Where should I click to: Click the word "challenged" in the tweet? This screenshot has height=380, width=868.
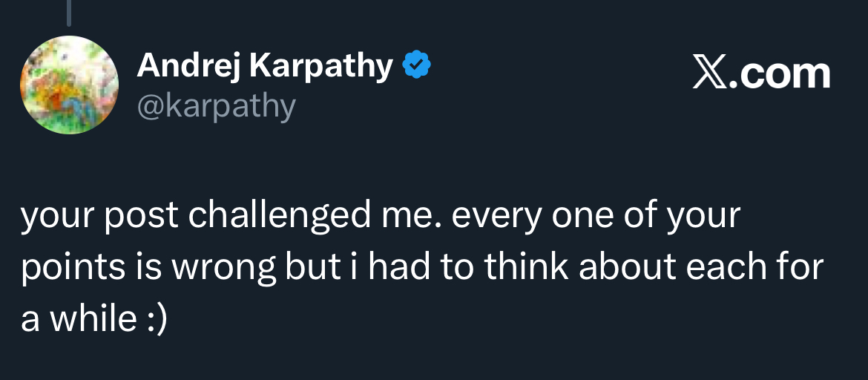pyautogui.click(x=279, y=216)
